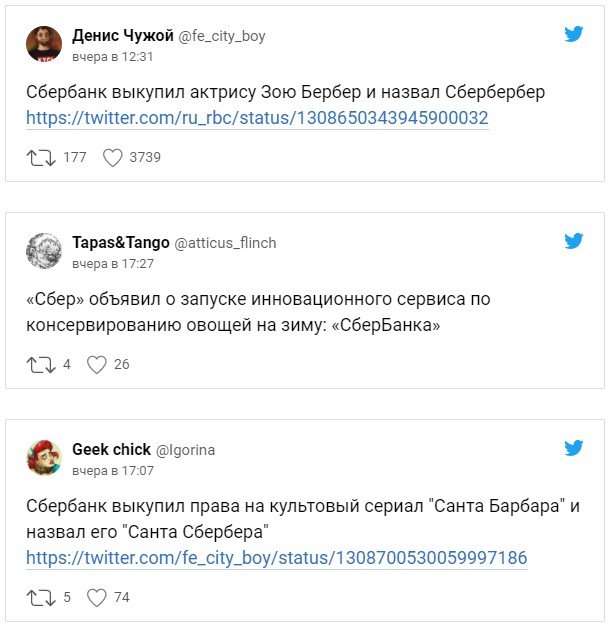The image size is (608, 626).
Task: Open the ru_rbc status link
Action: (257, 118)
